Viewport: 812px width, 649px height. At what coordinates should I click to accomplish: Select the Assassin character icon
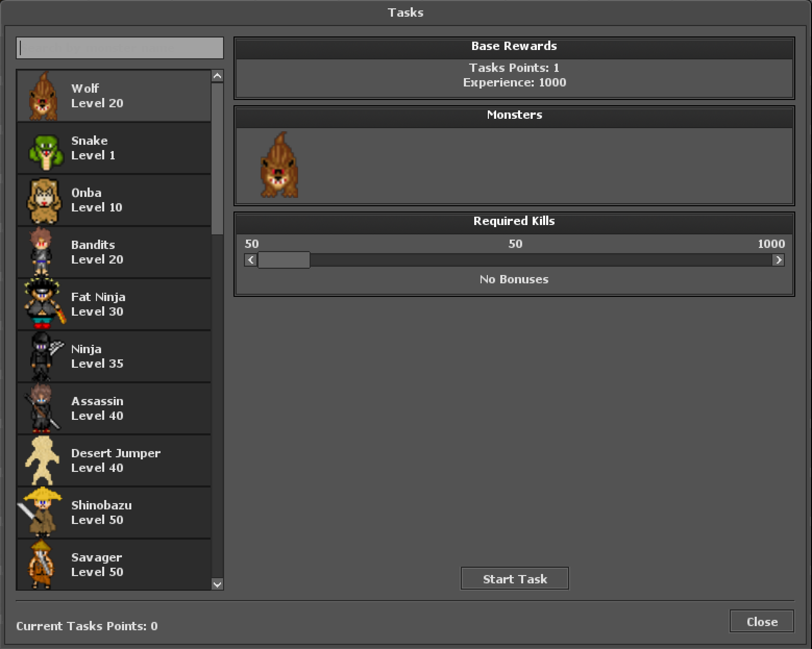point(42,408)
